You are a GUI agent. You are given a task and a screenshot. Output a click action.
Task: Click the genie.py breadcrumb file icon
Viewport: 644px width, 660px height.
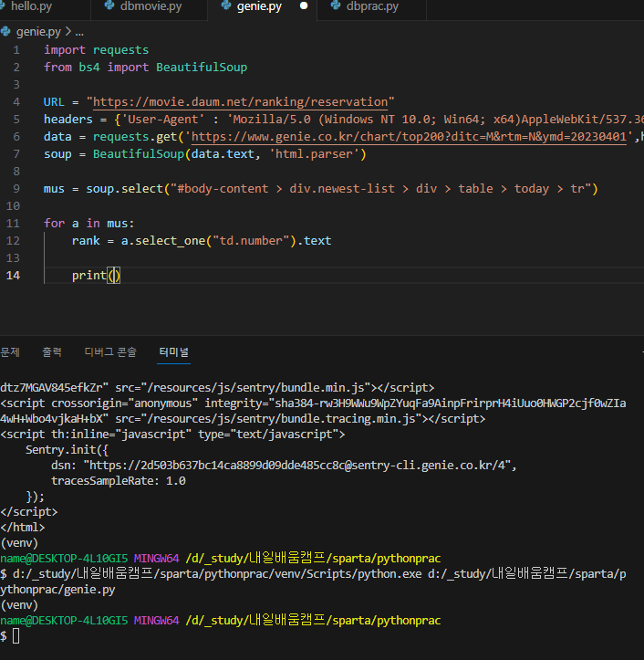5,32
